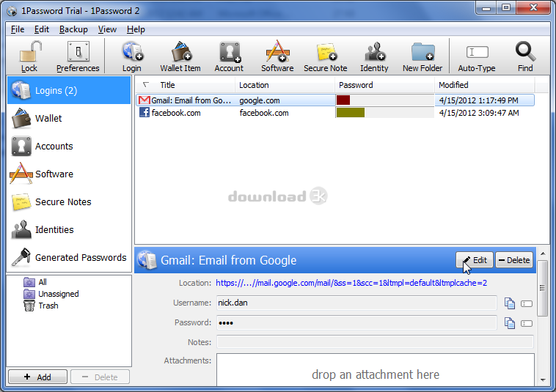The image size is (556, 392).
Task: Click the Edit button for Gmail entry
Action: click(474, 260)
